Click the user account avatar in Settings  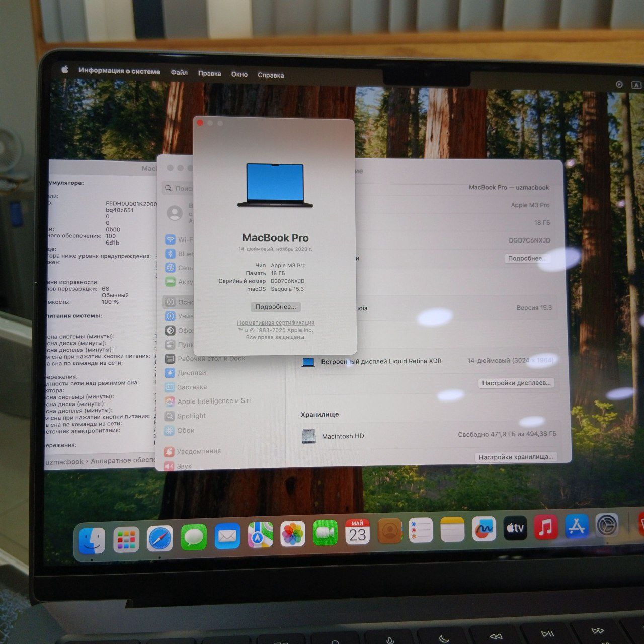pyautogui.click(x=175, y=213)
